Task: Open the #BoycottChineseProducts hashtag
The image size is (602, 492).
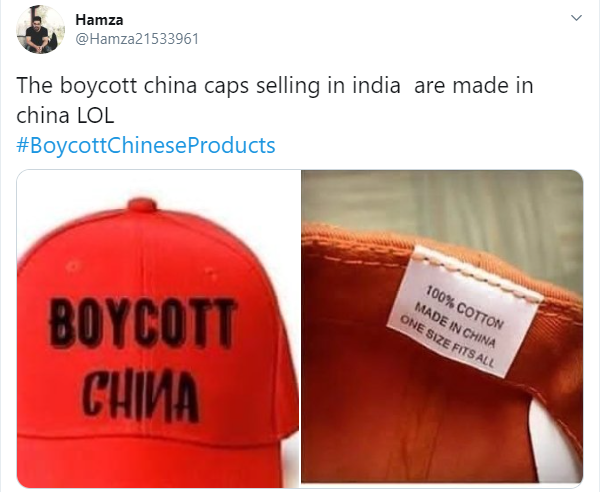Action: (146, 146)
